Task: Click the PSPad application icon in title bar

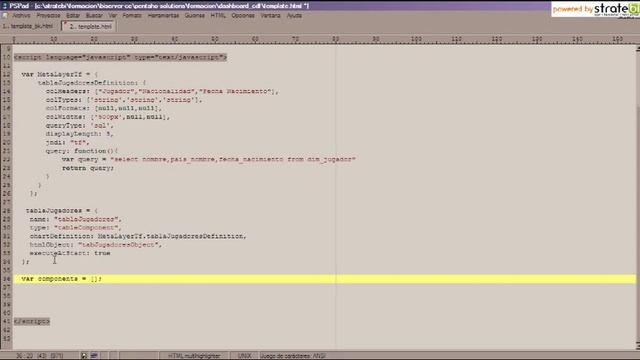Action: coord(4,6)
